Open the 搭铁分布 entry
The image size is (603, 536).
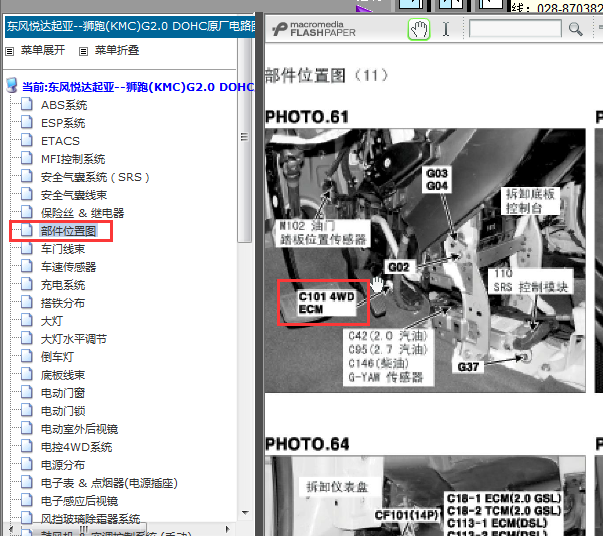point(63,303)
